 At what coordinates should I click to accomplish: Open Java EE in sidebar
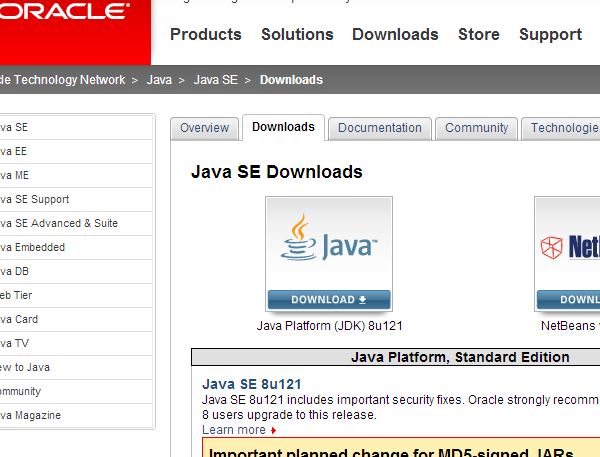(76, 152)
